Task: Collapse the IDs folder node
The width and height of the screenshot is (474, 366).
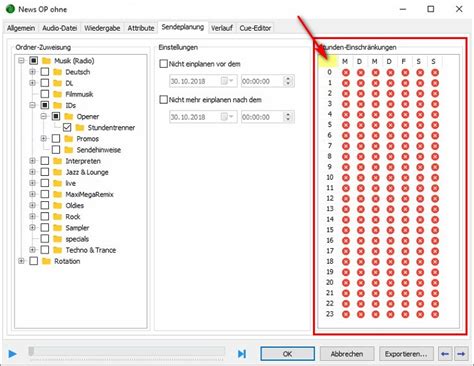Action: [x=32, y=105]
